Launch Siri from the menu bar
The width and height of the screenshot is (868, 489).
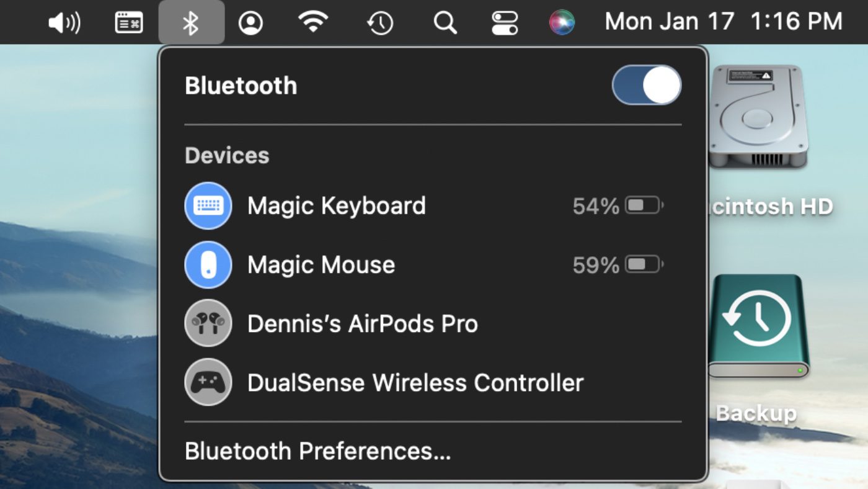coord(562,23)
